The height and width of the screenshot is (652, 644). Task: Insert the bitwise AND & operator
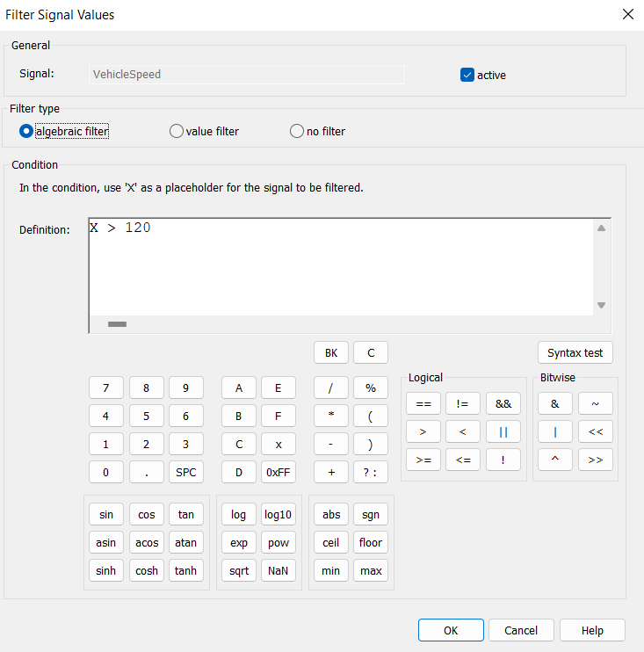pyautogui.click(x=555, y=403)
